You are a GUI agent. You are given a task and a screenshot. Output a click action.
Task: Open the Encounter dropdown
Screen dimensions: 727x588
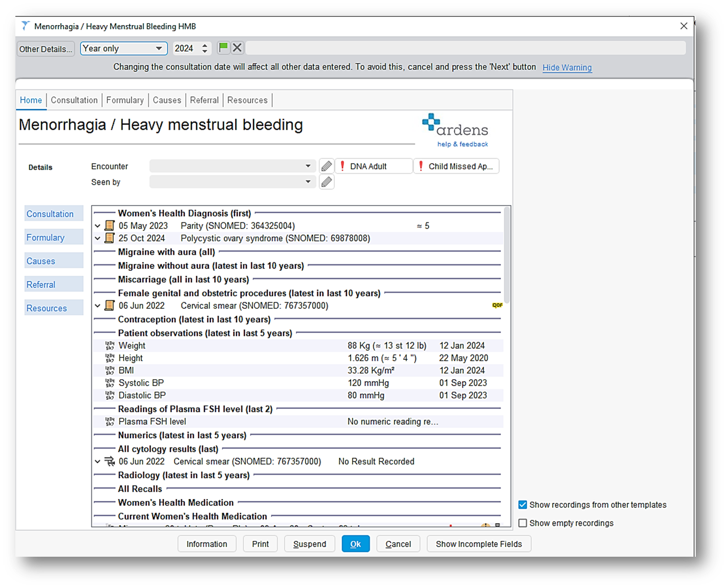coord(232,166)
